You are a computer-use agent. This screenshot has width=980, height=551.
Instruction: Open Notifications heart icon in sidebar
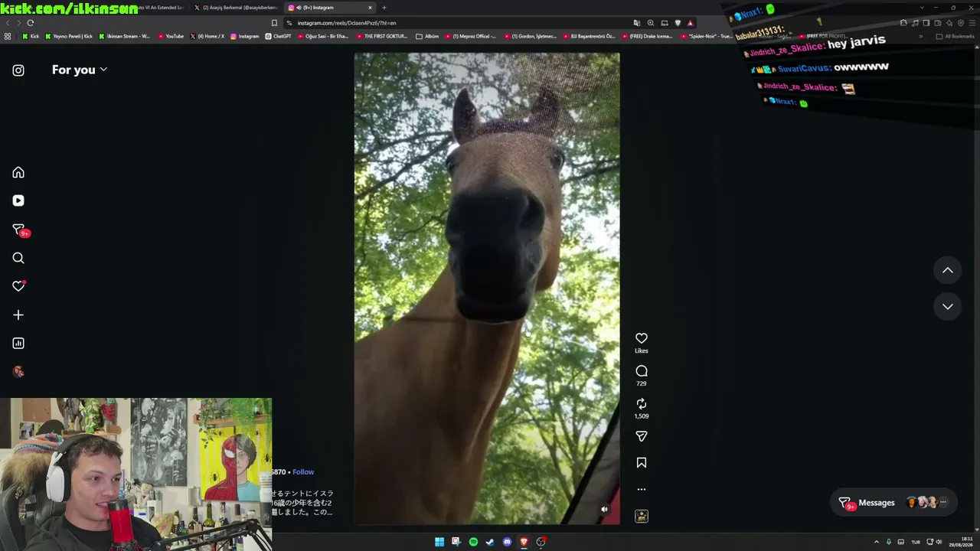pyautogui.click(x=18, y=286)
